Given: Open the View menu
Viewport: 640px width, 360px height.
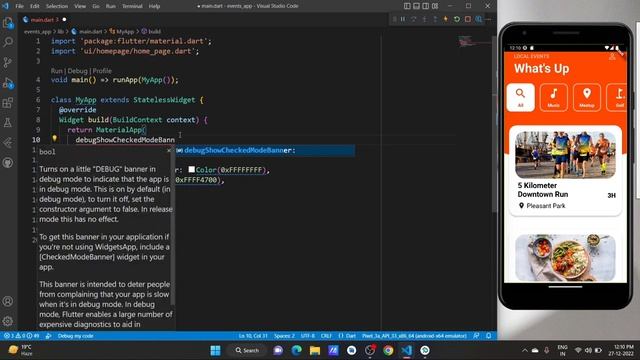Looking at the screenshot, I should (x=80, y=6).
